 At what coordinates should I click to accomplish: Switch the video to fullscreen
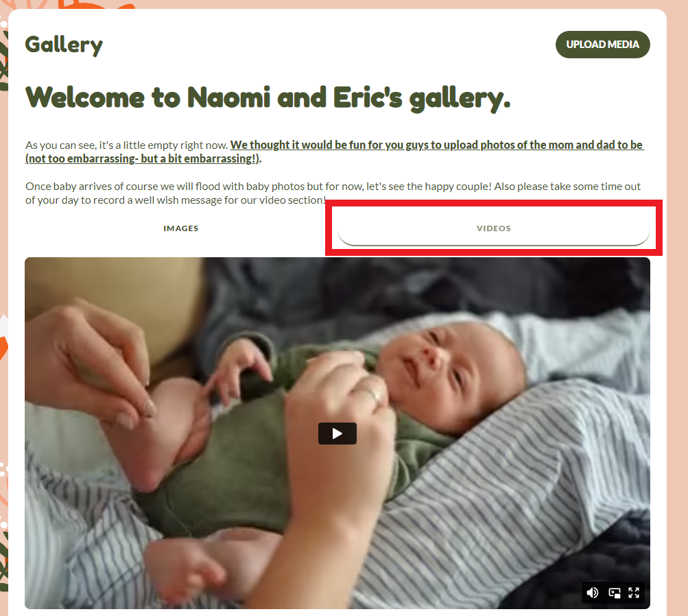pos(634,593)
